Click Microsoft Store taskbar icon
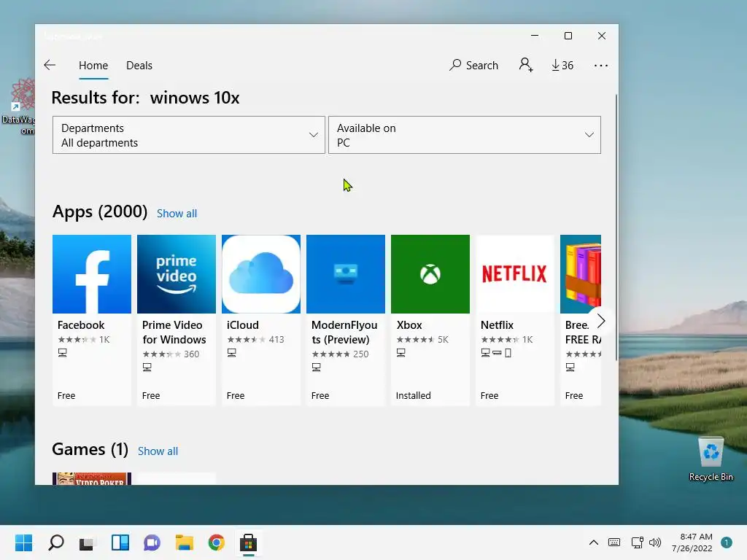747x560 pixels. (x=248, y=542)
